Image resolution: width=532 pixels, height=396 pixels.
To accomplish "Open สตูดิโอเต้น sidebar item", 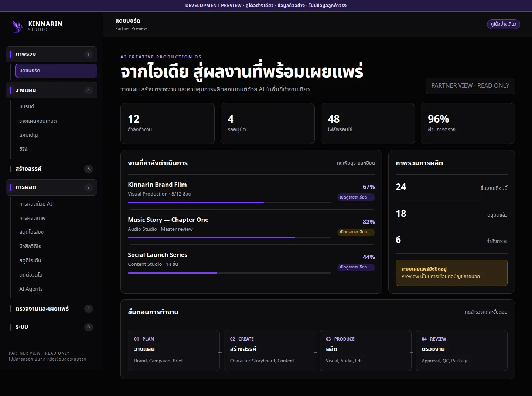I will point(56,261).
